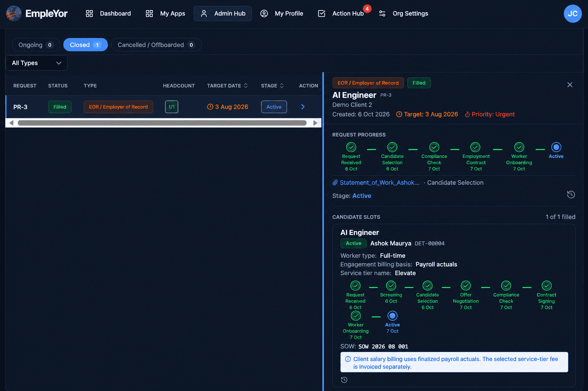Screen dimensions: 588x391
Task: Click EOR / Employer of Record type in PR-3 row
Action: click(x=118, y=107)
